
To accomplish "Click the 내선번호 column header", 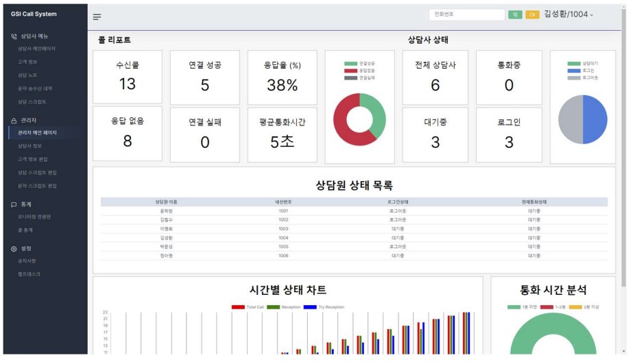I will click(283, 202).
